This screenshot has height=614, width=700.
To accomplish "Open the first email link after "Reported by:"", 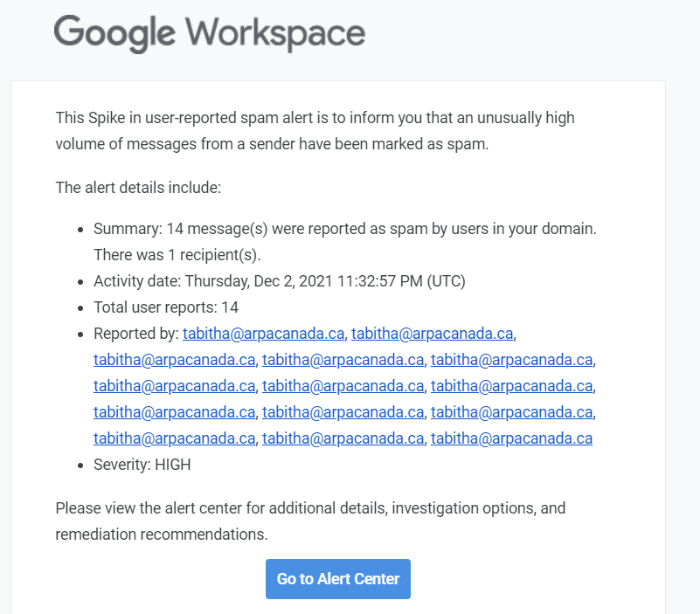I will click(264, 334).
